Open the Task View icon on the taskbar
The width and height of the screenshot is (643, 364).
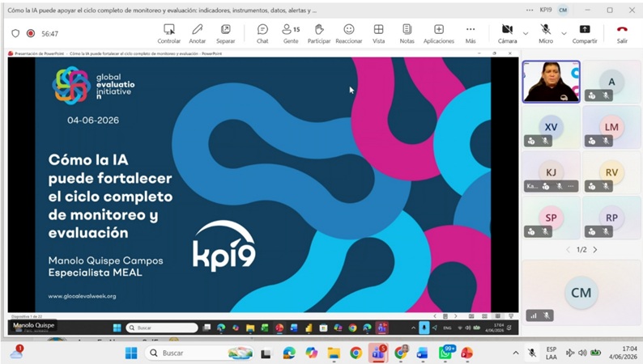coord(266,353)
